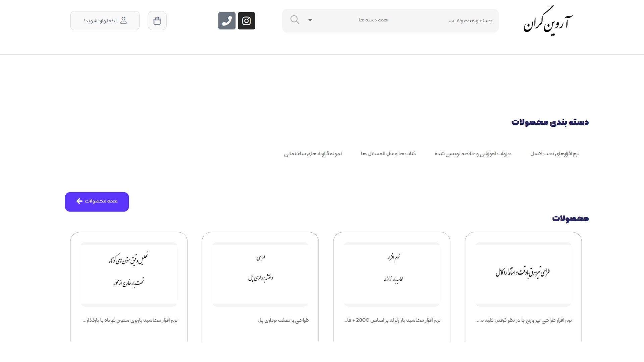Open the تحلیل دقیق ستون های کوتاه thumbnail
644x362 pixels.
pos(129,274)
